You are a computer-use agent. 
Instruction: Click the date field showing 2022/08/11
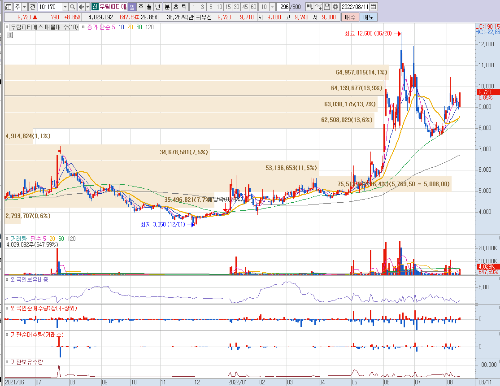click(355, 7)
